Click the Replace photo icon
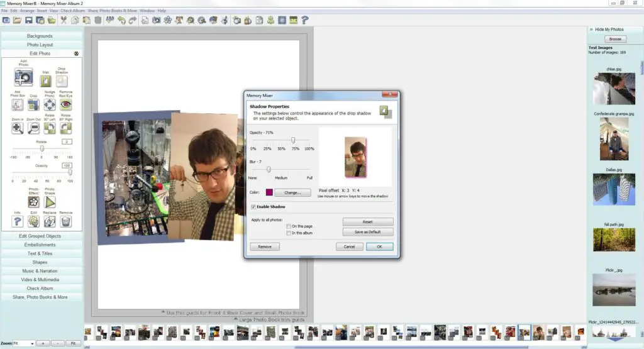 coord(50,222)
